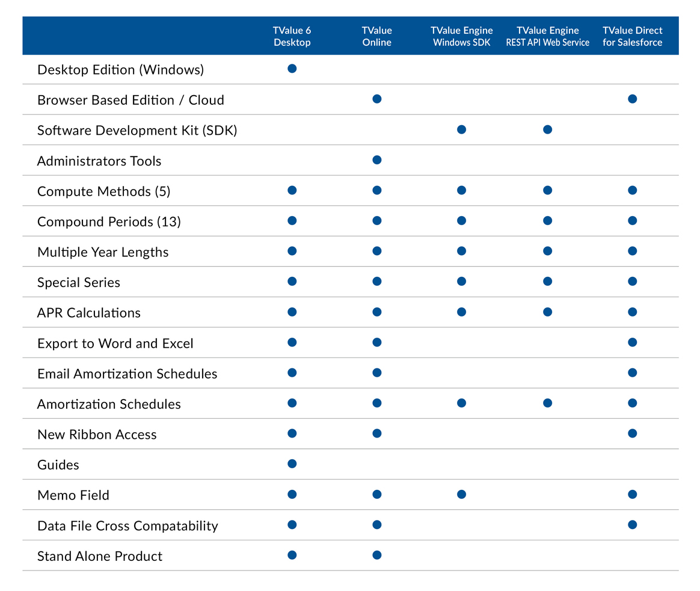Screen dimensions: 700x591
Task: Click Export to Word dot under TValue 6 Desktop
Action: (x=292, y=342)
